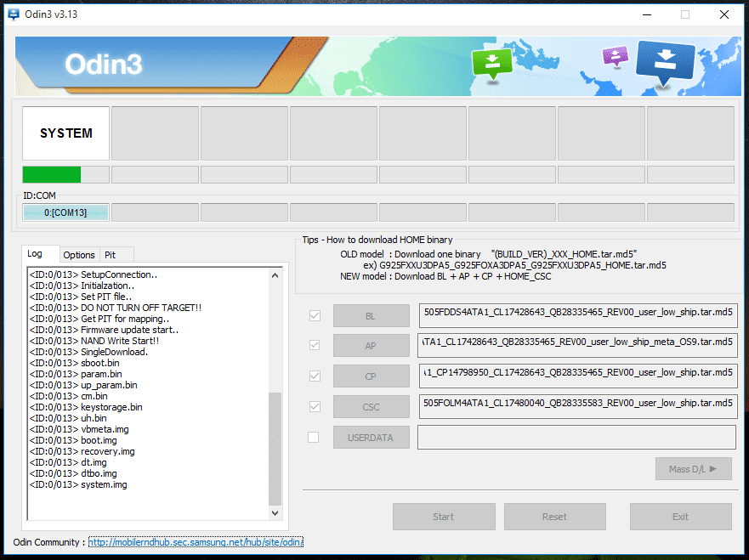This screenshot has width=749, height=560.
Task: Click the CSC firmware file path field
Action: tap(578, 407)
